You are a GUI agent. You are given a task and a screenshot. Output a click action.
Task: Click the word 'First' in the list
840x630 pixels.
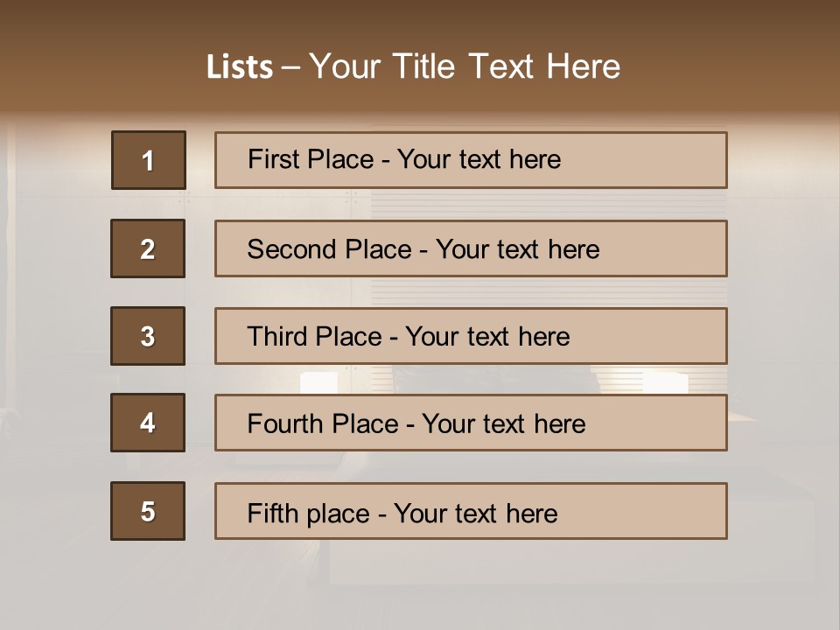(271, 159)
